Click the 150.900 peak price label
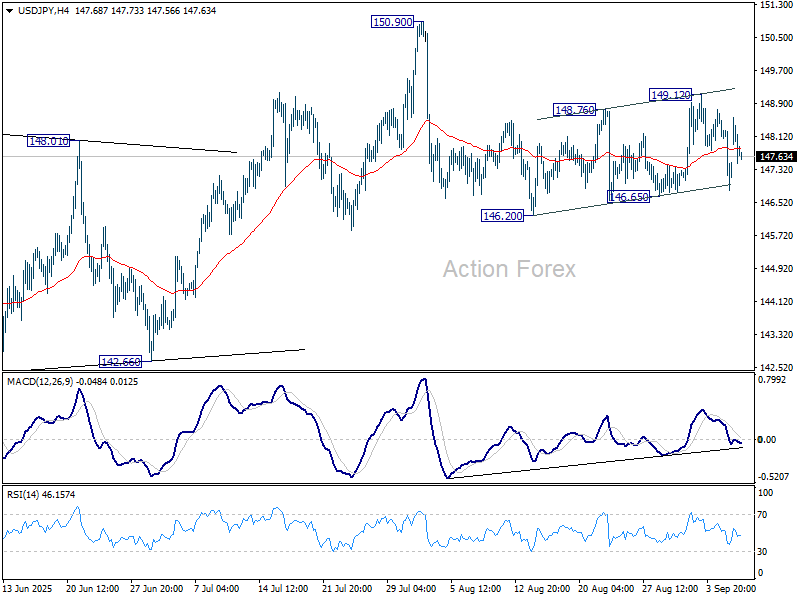800x600 pixels. pos(391,20)
